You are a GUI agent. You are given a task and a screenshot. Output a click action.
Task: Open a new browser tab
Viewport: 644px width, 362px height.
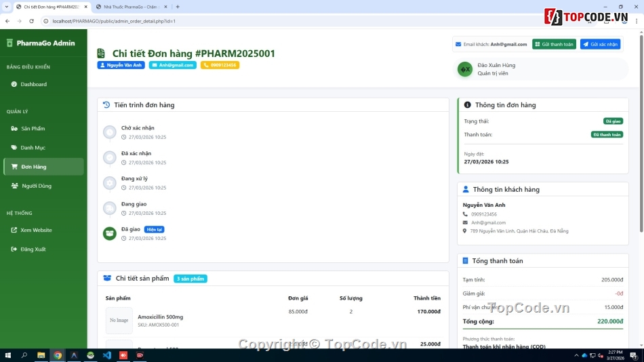[x=178, y=7]
